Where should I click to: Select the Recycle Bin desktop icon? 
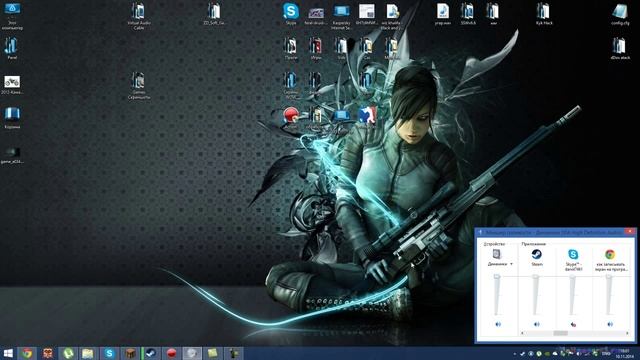click(12, 118)
